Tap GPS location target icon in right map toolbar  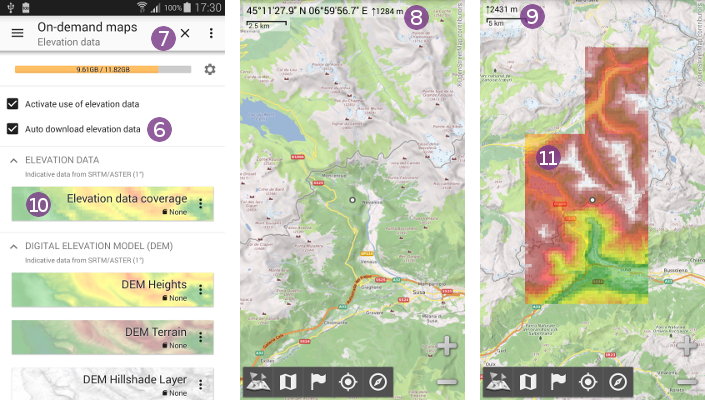(588, 382)
